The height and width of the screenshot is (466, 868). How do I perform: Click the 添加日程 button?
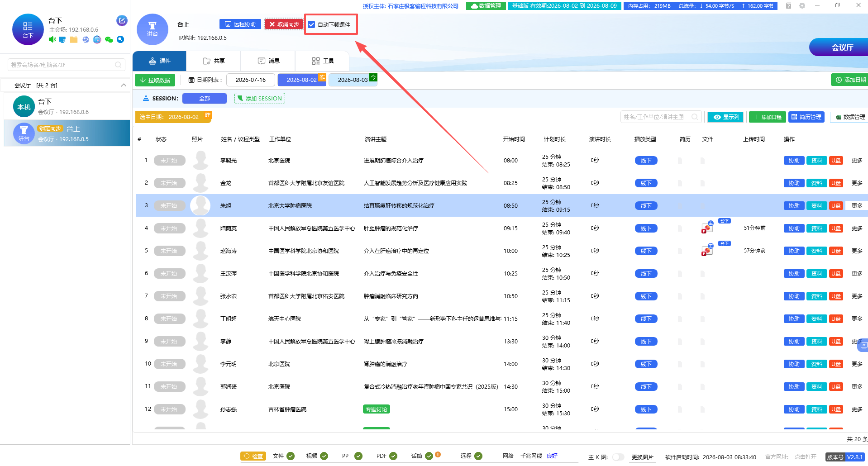[768, 117]
